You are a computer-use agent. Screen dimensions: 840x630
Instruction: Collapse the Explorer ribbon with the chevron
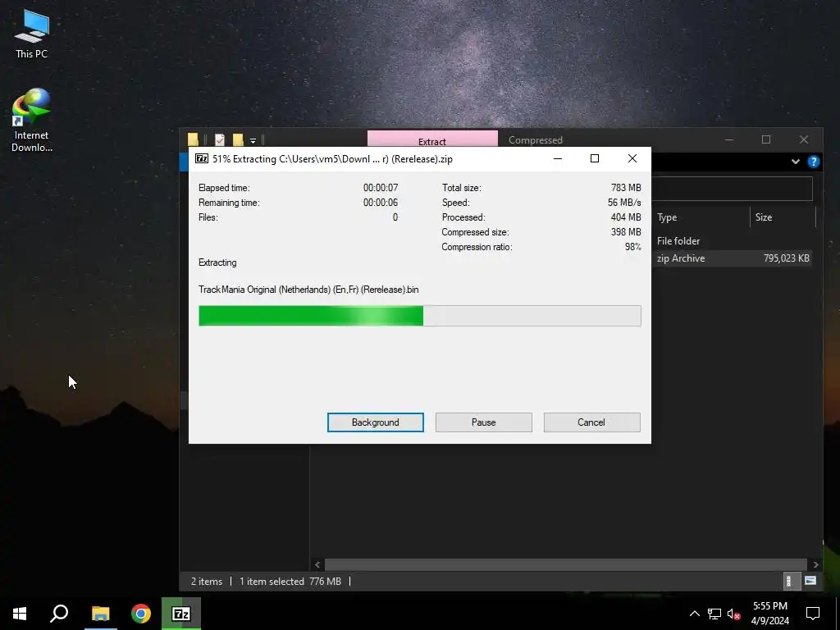pos(796,162)
